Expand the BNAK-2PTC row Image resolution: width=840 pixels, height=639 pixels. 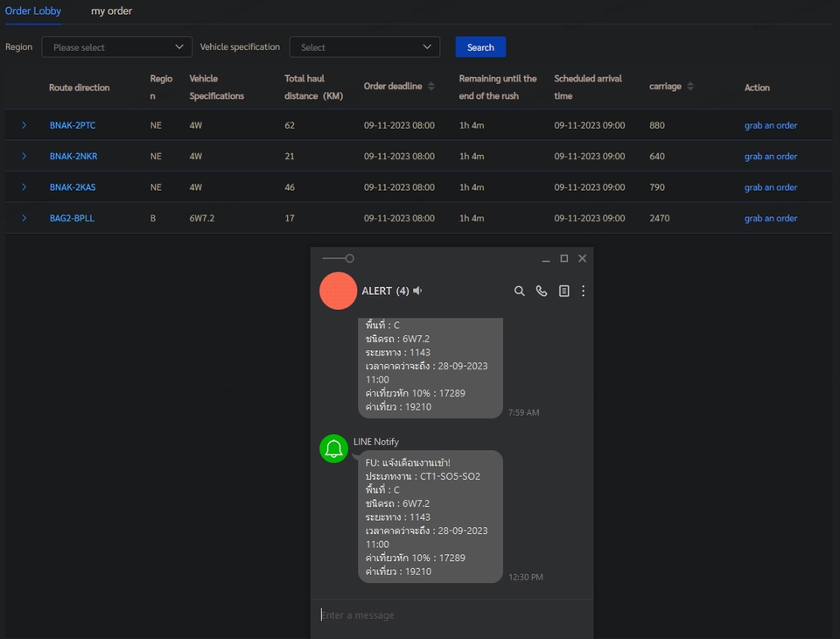click(x=24, y=125)
